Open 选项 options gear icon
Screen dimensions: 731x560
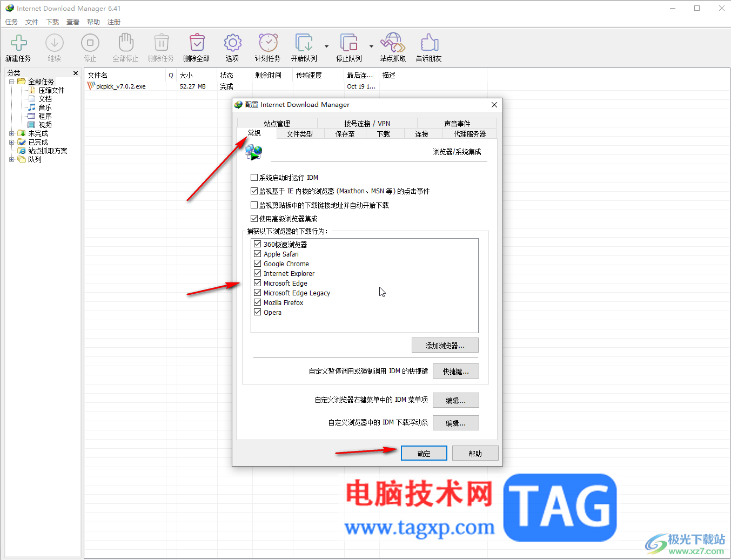(x=232, y=43)
